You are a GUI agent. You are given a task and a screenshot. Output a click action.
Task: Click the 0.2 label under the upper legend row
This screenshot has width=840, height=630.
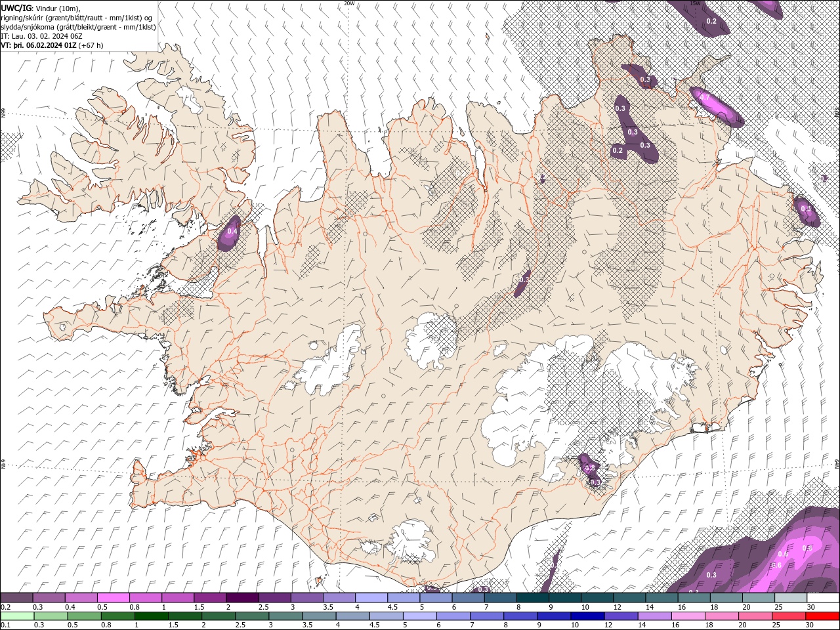coord(5,607)
